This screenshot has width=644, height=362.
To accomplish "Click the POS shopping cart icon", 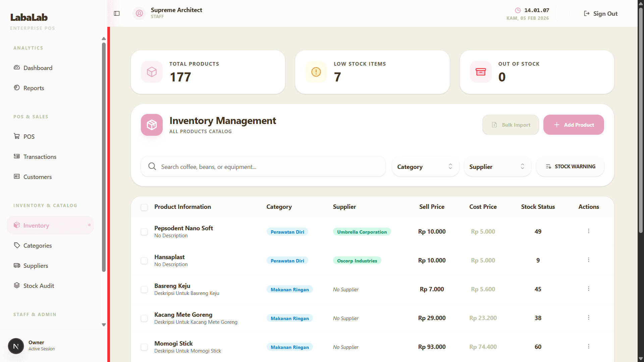I will 17,136.
